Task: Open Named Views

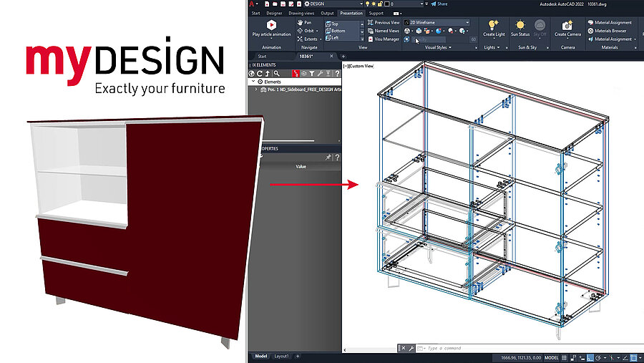Action: pos(384,31)
